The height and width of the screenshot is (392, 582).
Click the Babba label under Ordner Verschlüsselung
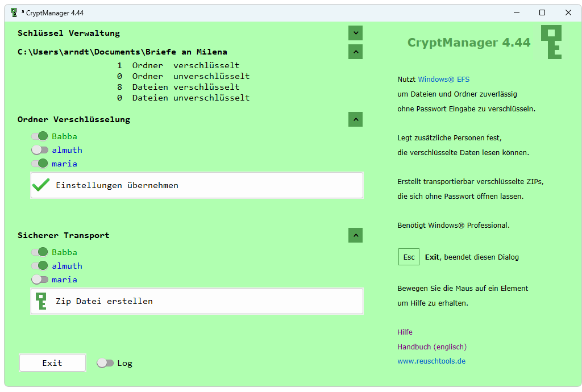click(x=65, y=136)
